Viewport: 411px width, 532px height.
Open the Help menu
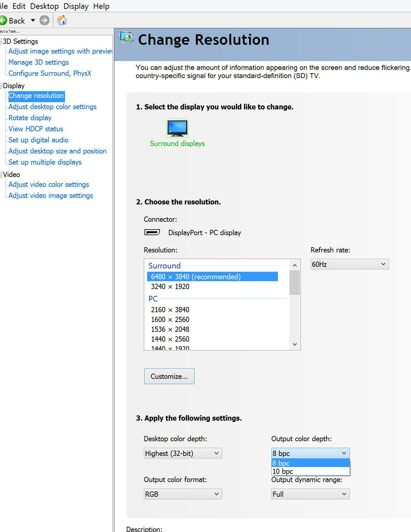[x=101, y=6]
